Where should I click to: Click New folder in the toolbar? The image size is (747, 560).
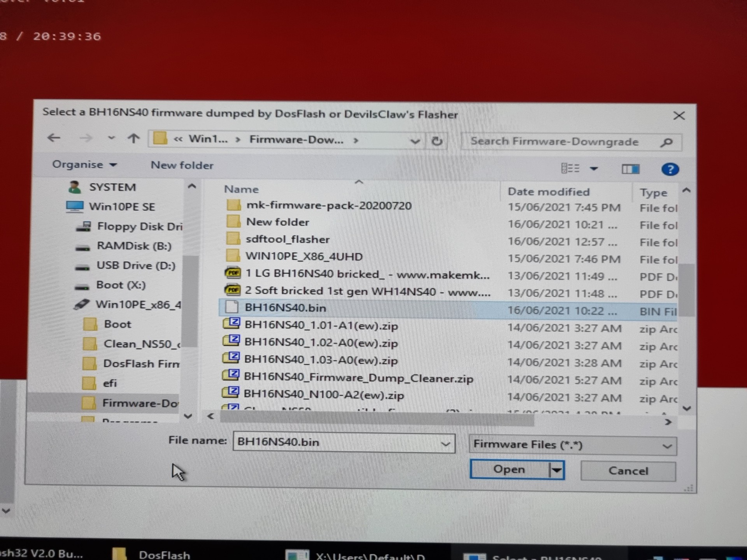tap(182, 165)
